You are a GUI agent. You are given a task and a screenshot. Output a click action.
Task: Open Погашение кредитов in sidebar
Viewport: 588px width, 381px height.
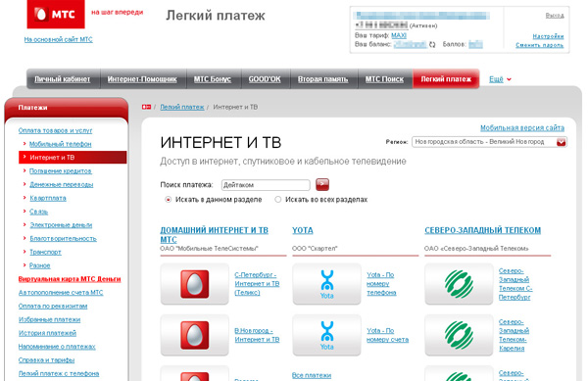point(61,170)
